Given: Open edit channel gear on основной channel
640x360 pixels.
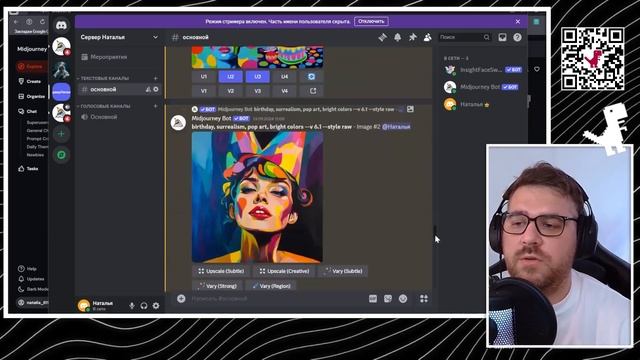Looking at the screenshot, I should pyautogui.click(x=156, y=89).
